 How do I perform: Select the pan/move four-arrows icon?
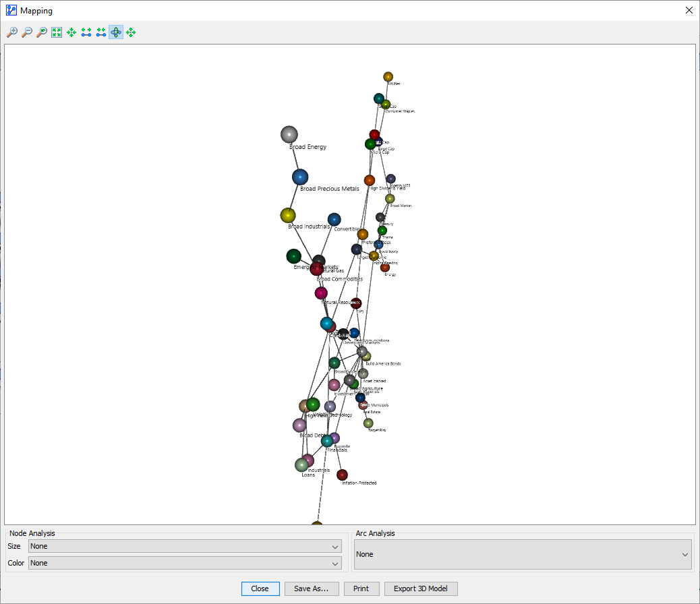tap(131, 32)
